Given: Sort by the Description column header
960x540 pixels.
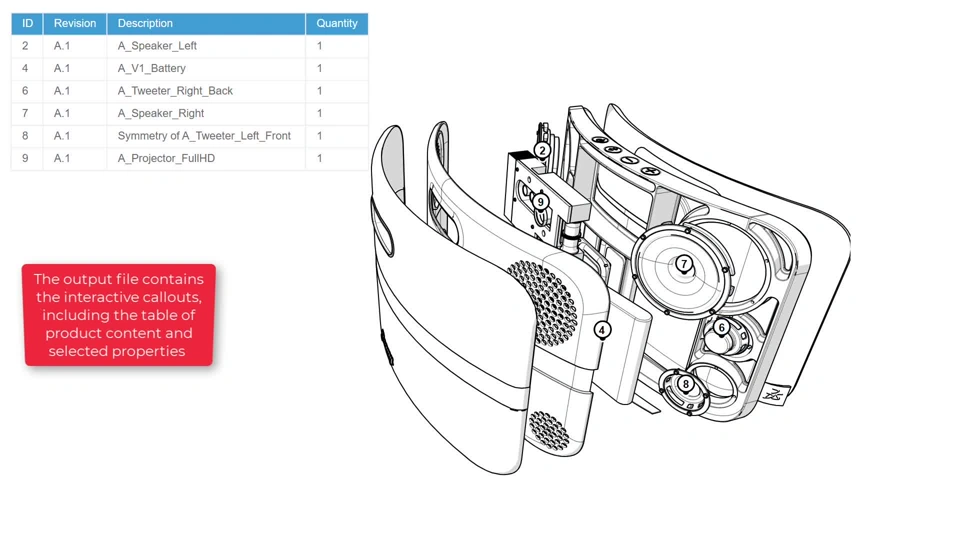Looking at the screenshot, I should pyautogui.click(x=206, y=23).
